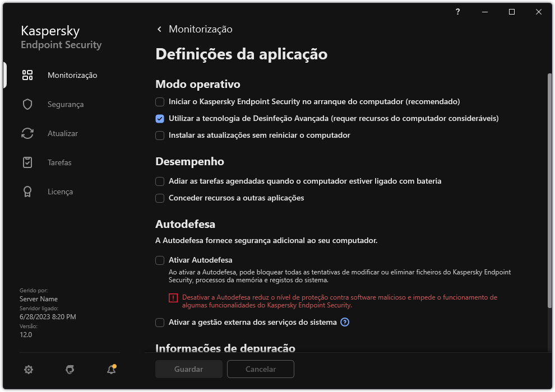Click the Cancelar button
555x392 pixels.
coord(260,369)
